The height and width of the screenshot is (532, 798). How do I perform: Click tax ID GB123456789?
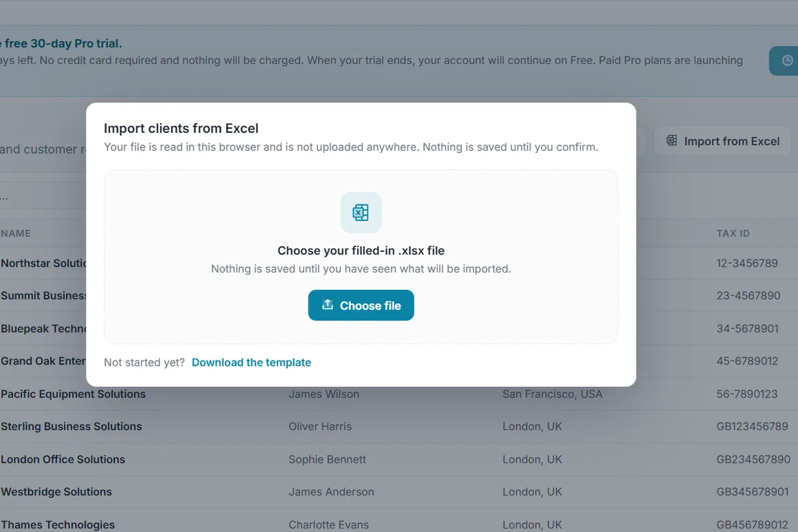[752, 426]
